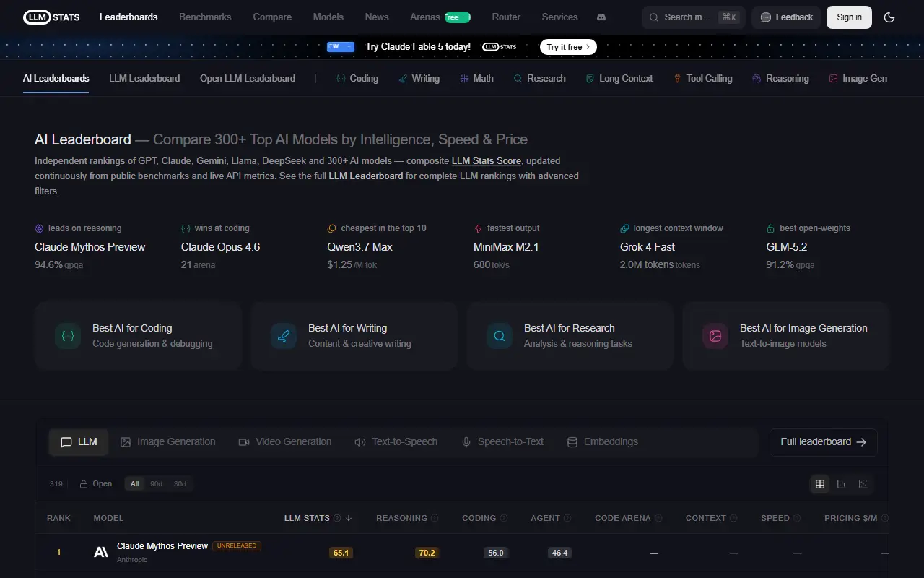Open the Discord icon in the top navigation
This screenshot has width=924, height=578.
coord(602,17)
